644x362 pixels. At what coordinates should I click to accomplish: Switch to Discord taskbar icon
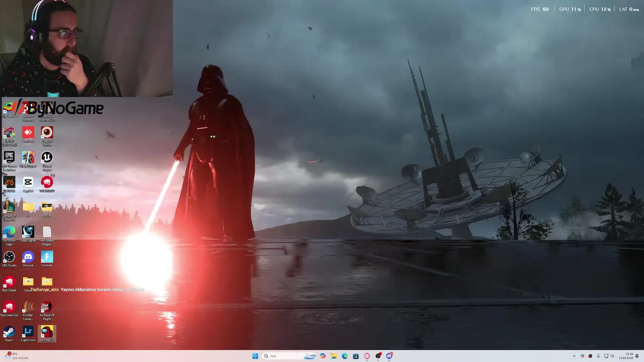pos(389,356)
